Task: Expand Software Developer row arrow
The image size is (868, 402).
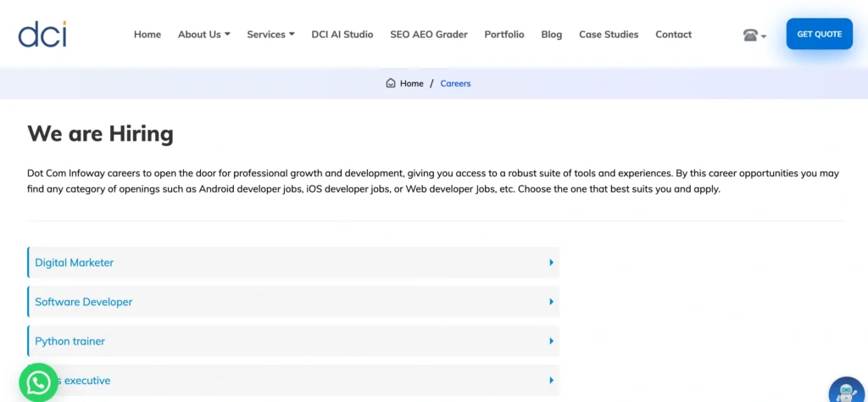Action: pyautogui.click(x=551, y=302)
